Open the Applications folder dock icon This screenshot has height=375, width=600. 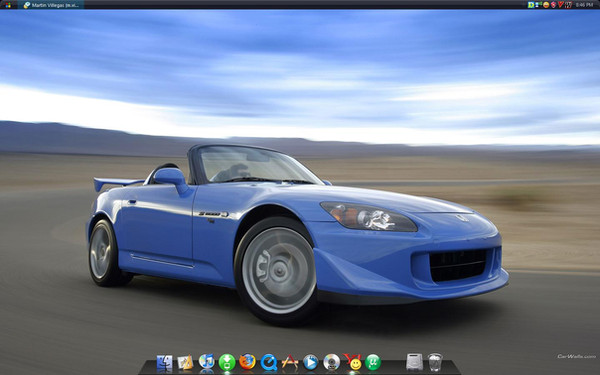(x=290, y=362)
